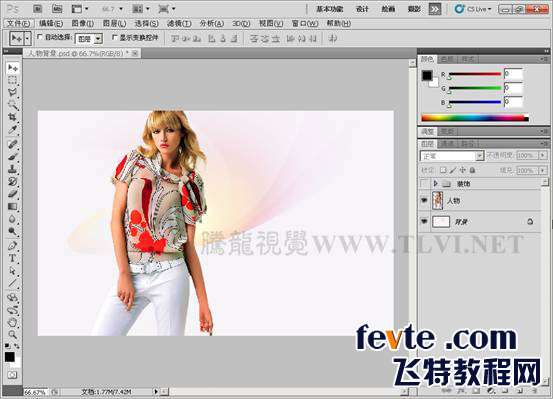Click the Auto-Align Layers icon
This screenshot has width=553, height=399.
(x=332, y=38)
